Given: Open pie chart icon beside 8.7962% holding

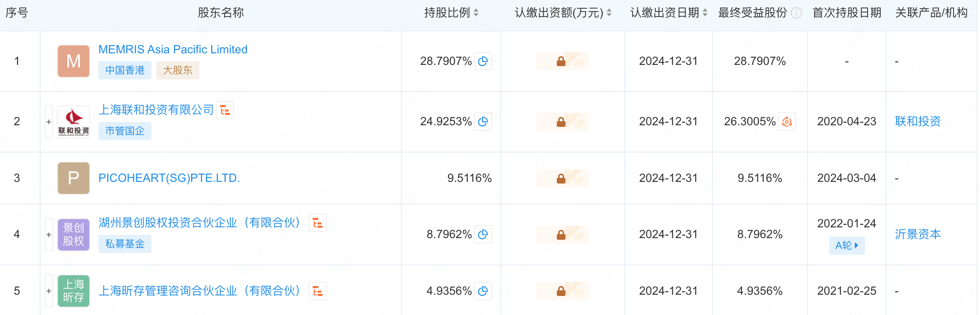Looking at the screenshot, I should coord(483,234).
